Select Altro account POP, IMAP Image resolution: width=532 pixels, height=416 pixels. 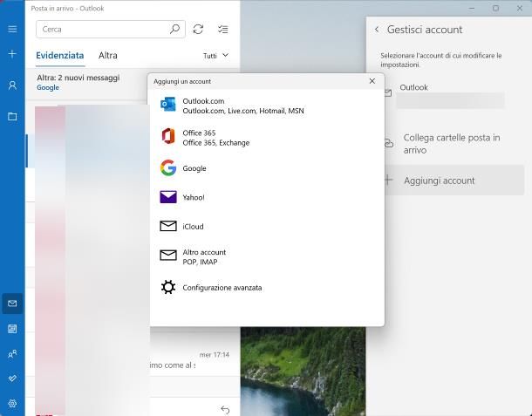(x=267, y=257)
